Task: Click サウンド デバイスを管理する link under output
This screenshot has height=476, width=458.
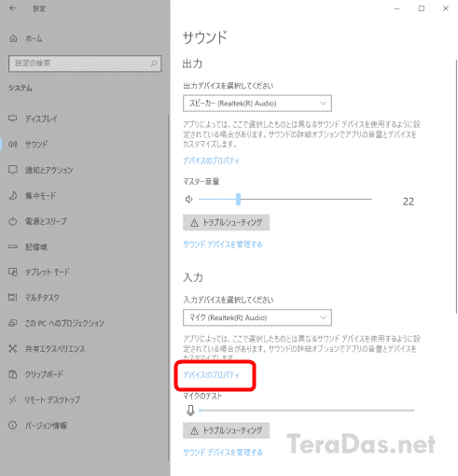Action: tap(223, 245)
